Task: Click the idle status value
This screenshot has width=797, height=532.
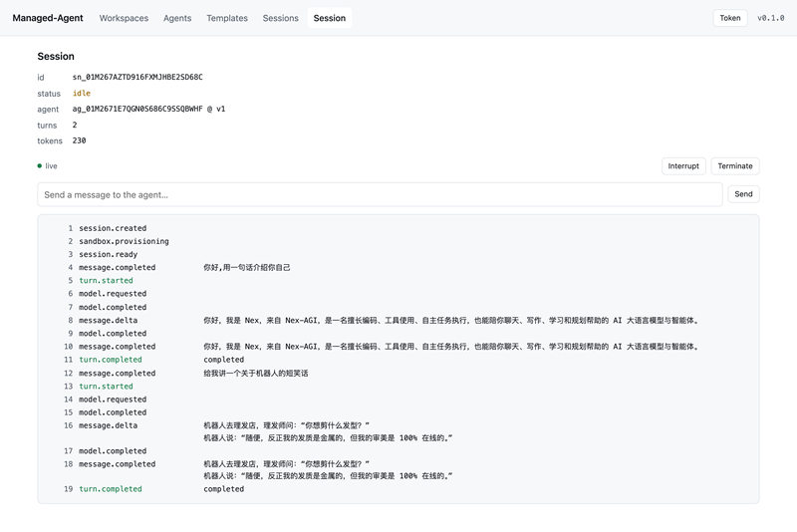Action: (82, 93)
